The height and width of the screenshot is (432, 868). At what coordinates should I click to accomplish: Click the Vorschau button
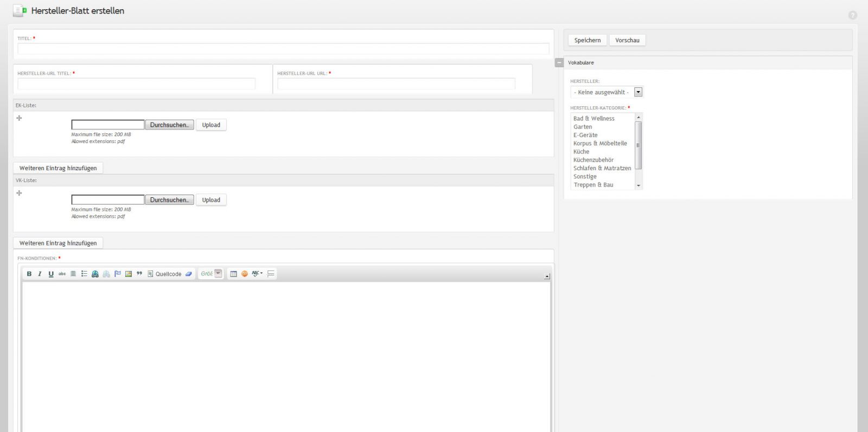pyautogui.click(x=627, y=40)
